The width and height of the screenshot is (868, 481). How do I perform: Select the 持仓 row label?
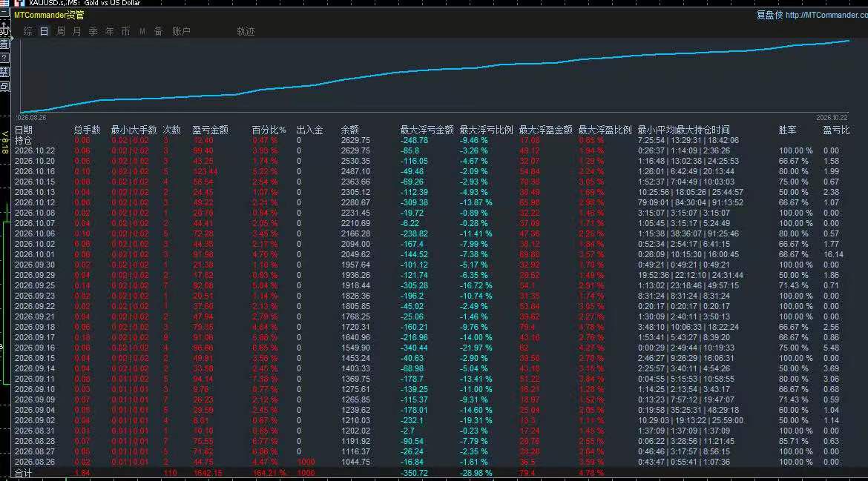[x=23, y=140]
